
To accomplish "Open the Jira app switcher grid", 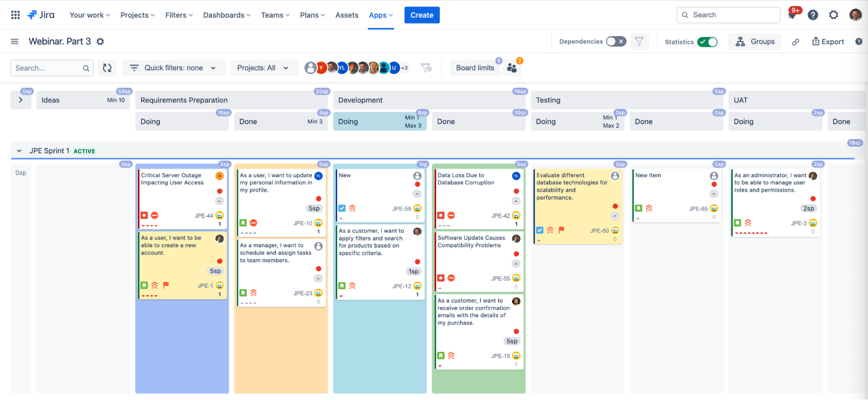I will [x=15, y=15].
